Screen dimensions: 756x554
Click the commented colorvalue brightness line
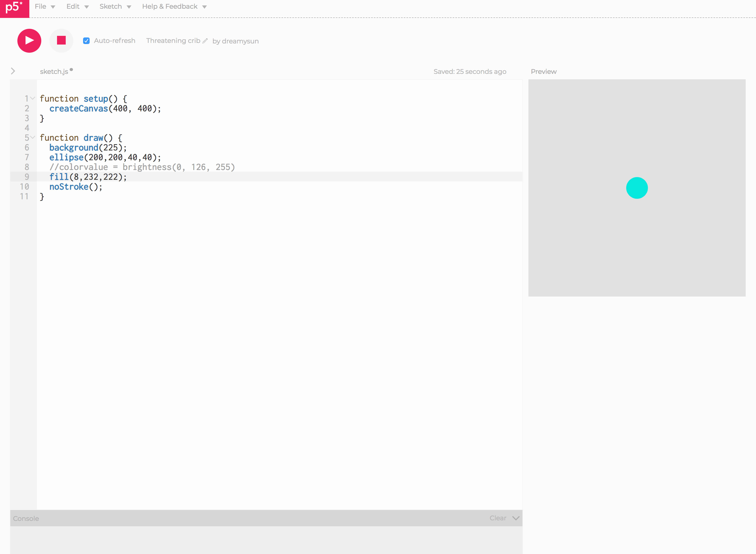click(142, 167)
